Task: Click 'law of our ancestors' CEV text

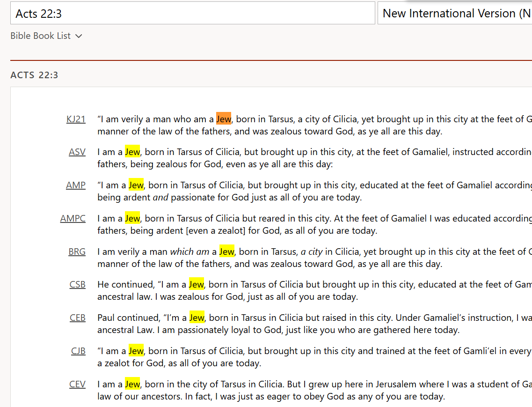Action: pos(139,397)
